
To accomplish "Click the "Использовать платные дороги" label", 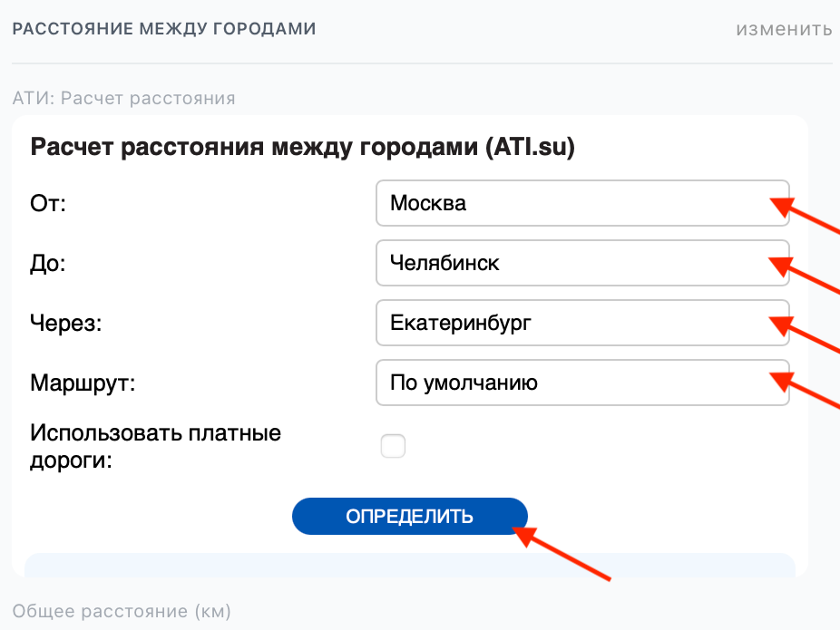I will pos(155,446).
